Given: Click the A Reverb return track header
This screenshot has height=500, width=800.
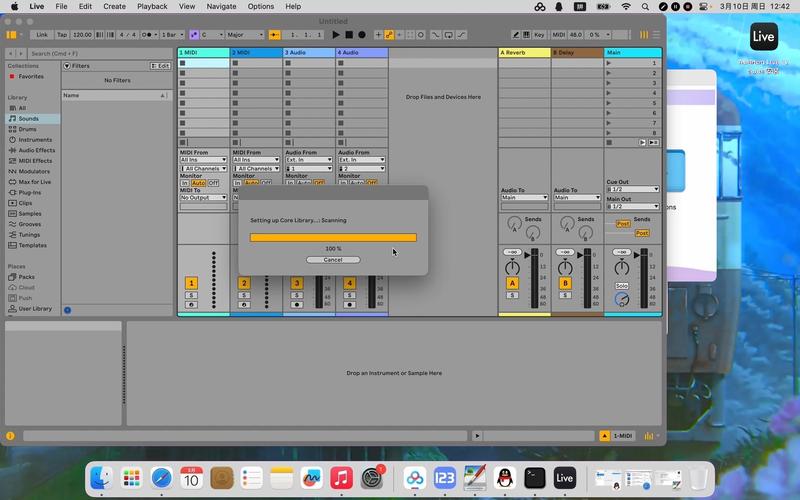Looking at the screenshot, I should tap(524, 53).
